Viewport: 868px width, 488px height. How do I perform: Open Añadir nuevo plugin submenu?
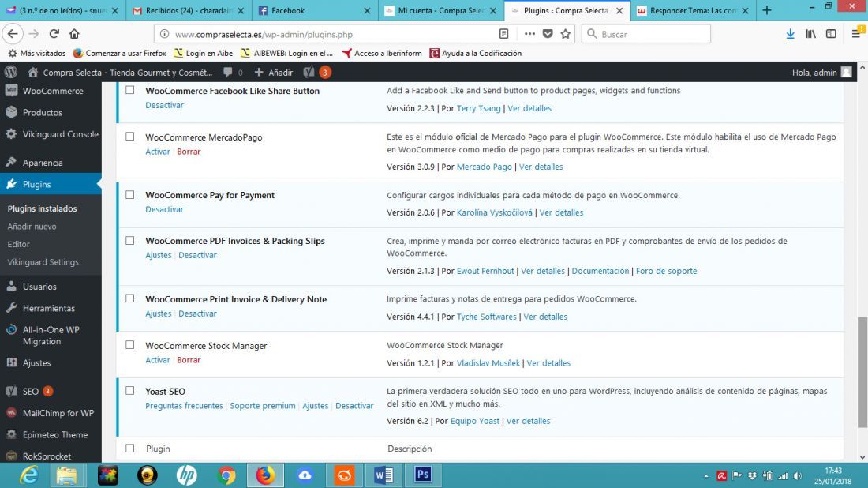pyautogui.click(x=32, y=227)
